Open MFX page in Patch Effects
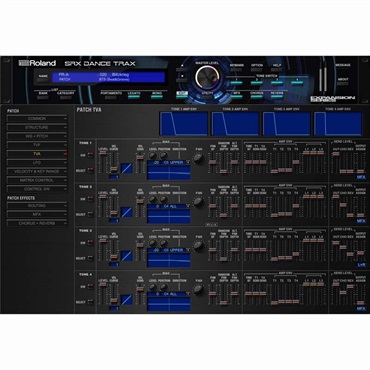370x370 pixels. click(x=37, y=215)
